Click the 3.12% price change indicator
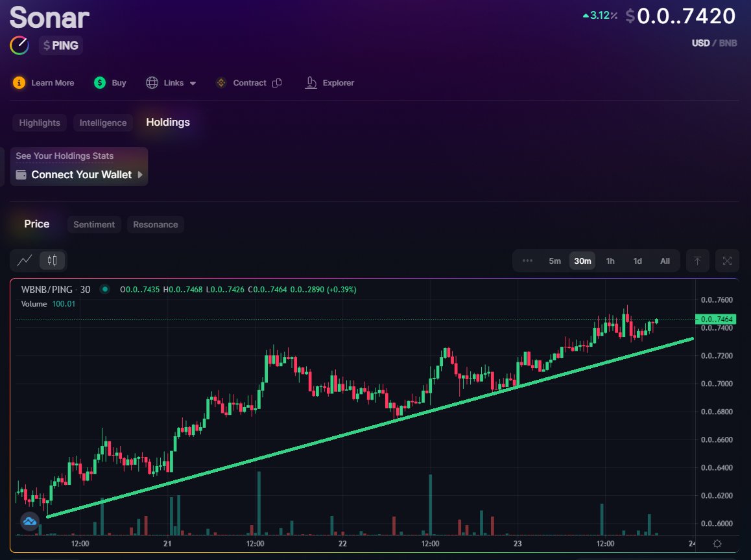751x560 pixels. click(x=600, y=16)
